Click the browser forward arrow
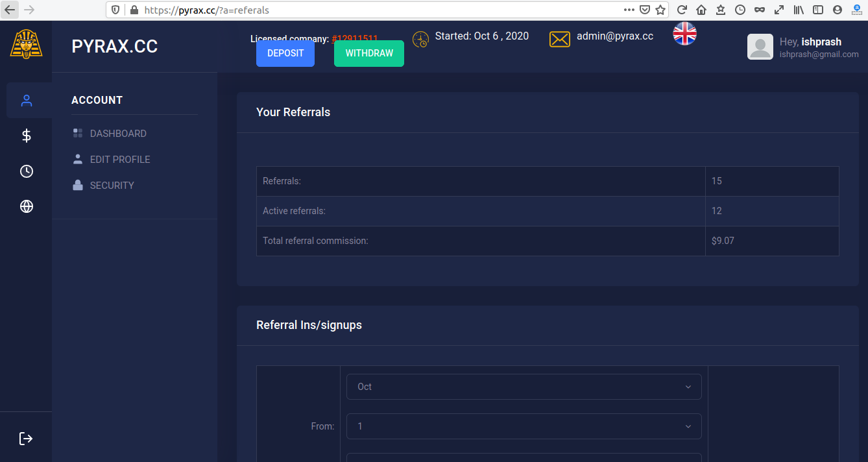The image size is (868, 462). click(29, 10)
